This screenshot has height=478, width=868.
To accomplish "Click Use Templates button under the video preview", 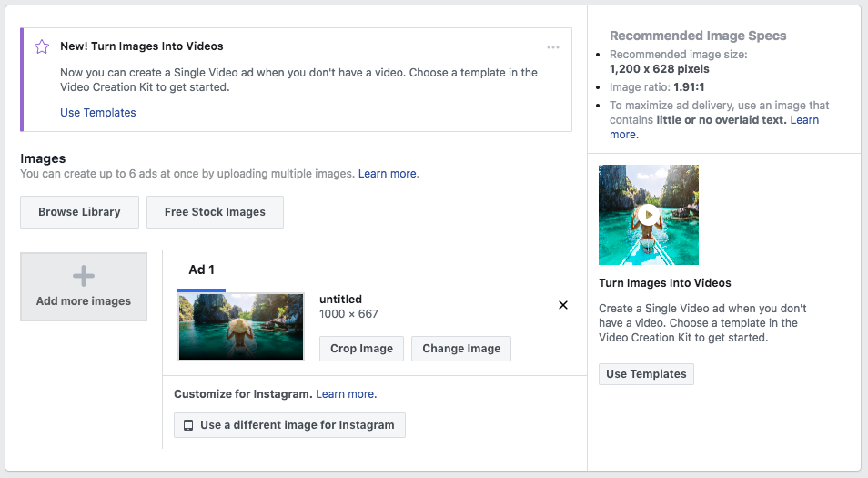I will pos(646,374).
